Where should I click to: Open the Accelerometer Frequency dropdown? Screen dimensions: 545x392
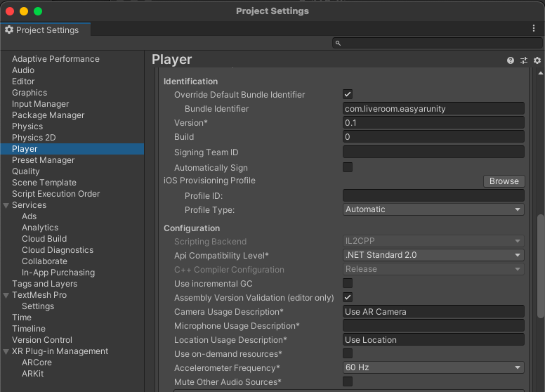pos(433,367)
